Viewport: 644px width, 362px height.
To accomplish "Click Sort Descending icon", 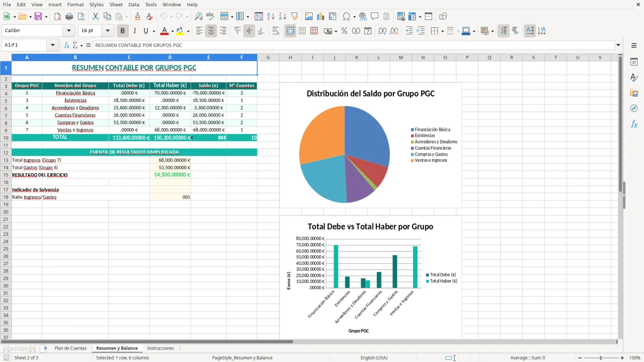I will (283, 17).
